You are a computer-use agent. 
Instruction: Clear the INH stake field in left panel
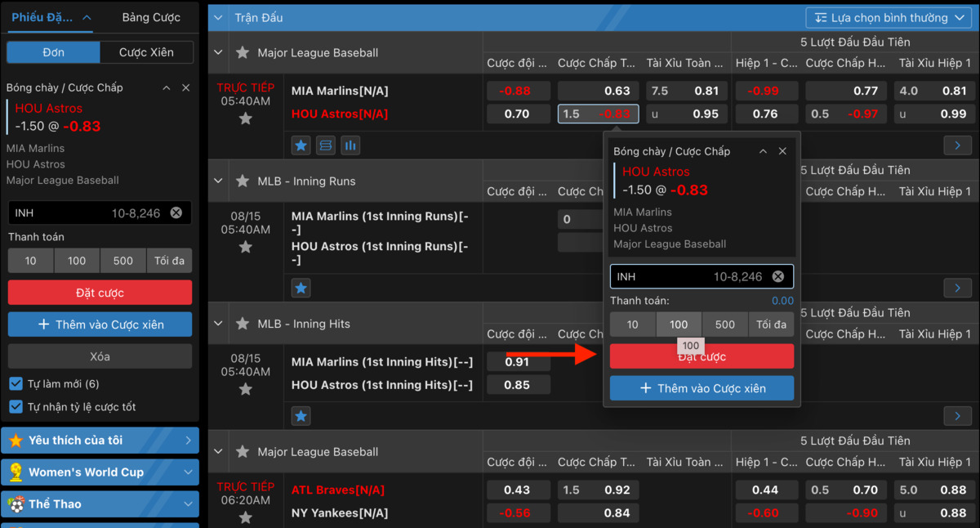click(x=176, y=213)
